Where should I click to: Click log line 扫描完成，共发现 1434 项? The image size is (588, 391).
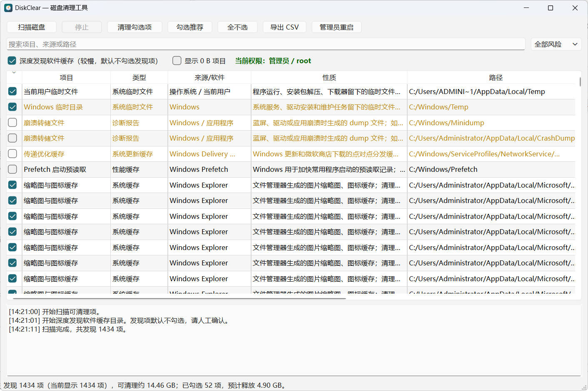pyautogui.click(x=68, y=329)
